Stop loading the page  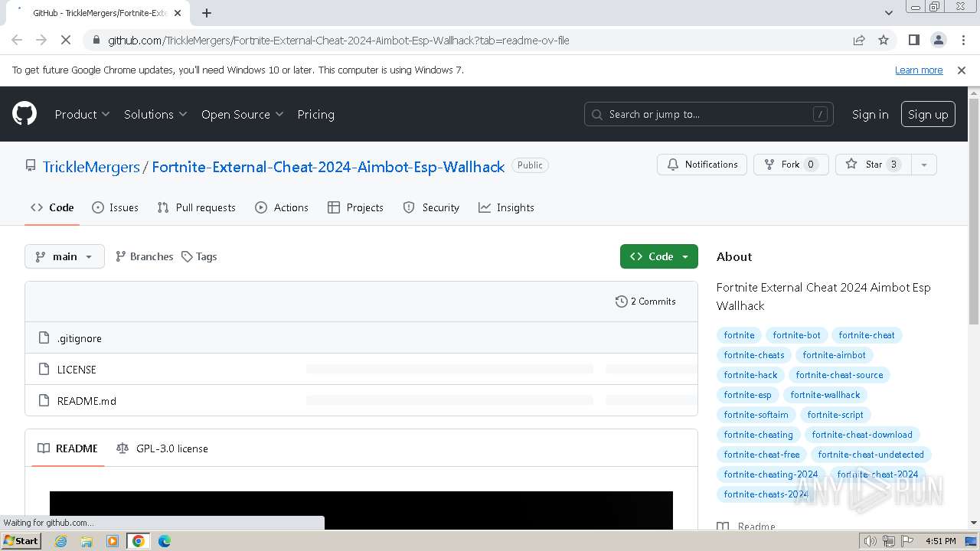(66, 40)
